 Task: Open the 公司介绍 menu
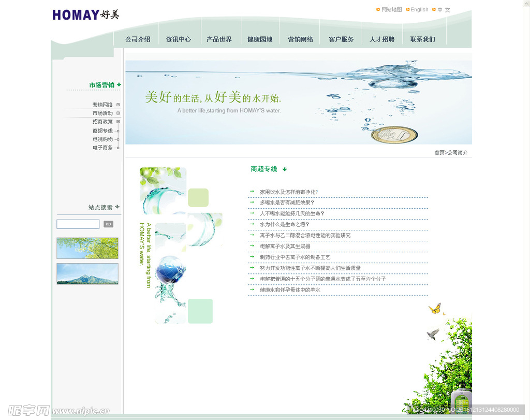tap(138, 39)
